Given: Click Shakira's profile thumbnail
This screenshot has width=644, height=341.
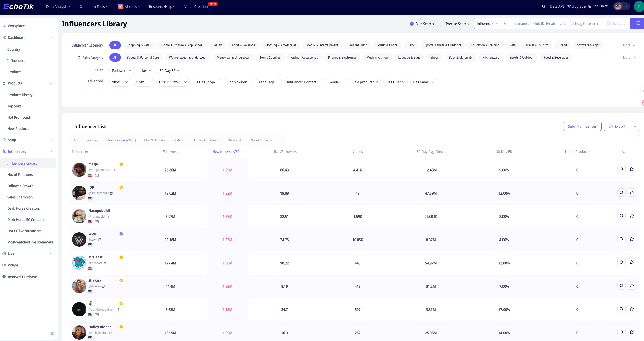Looking at the screenshot, I should tap(79, 286).
